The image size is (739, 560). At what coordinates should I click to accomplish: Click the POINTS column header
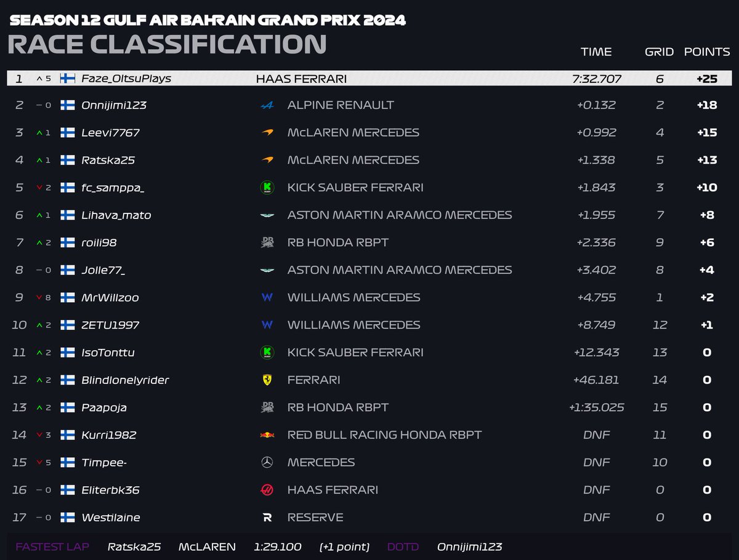[x=706, y=52]
